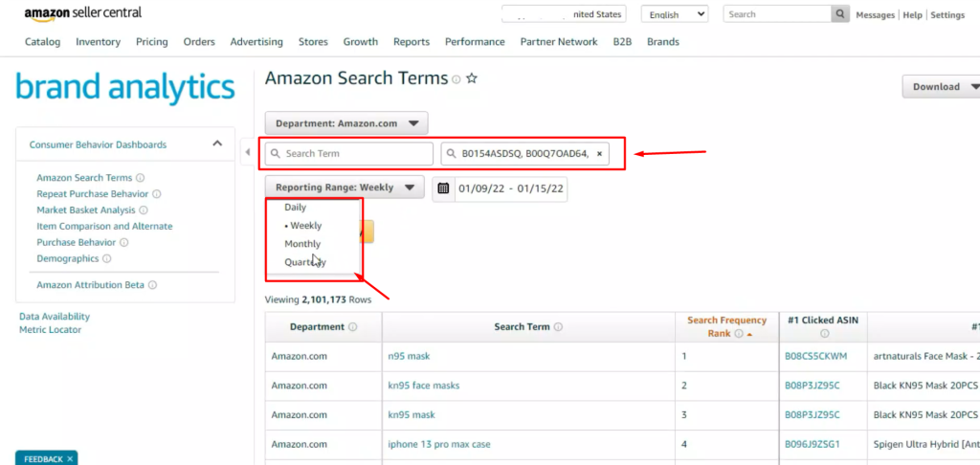The width and height of the screenshot is (980, 465).
Task: Select Quarterly reporting range
Action: click(x=305, y=262)
